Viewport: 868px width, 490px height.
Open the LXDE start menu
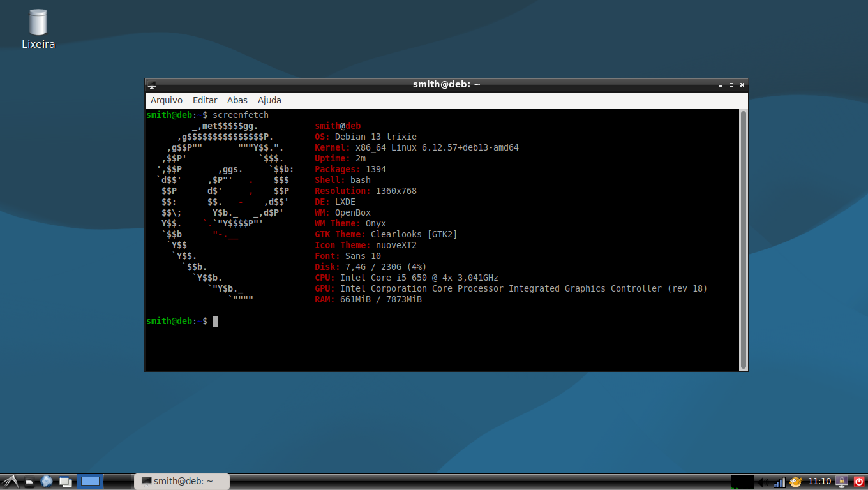pyautogui.click(x=9, y=481)
